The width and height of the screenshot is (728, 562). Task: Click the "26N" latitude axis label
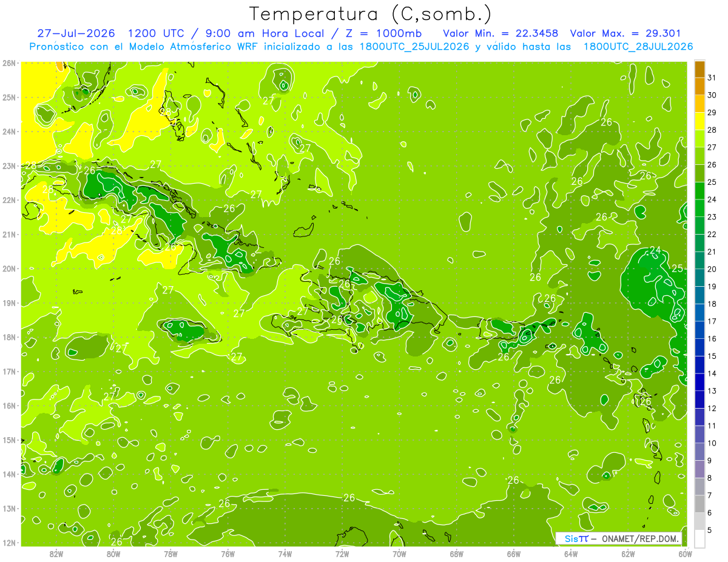[x=8, y=63]
